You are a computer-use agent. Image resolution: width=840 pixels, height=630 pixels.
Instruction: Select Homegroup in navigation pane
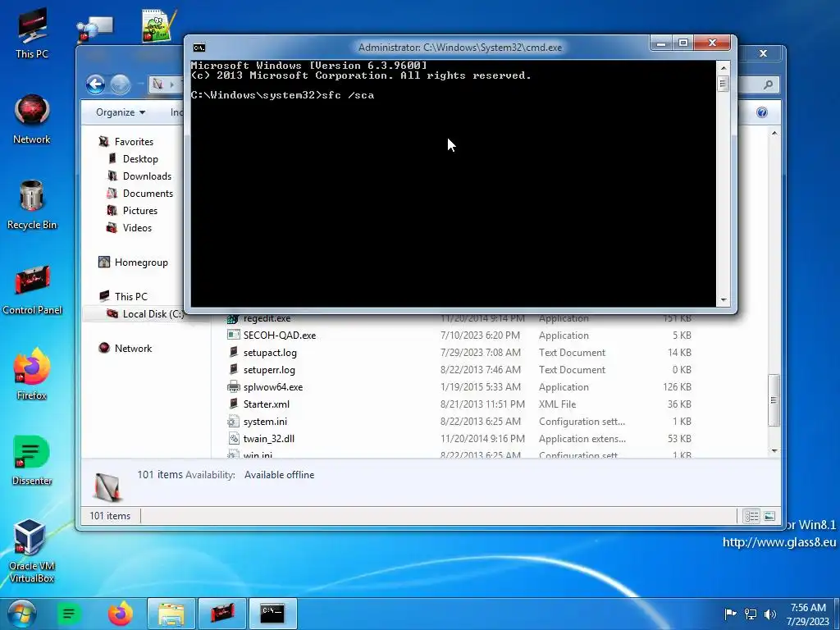click(x=134, y=262)
